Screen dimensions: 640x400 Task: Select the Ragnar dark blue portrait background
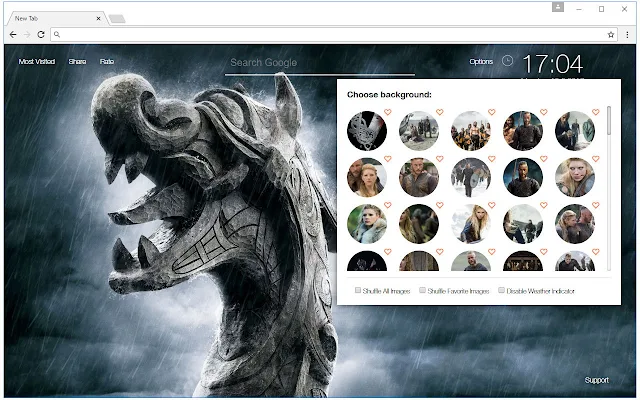click(523, 178)
